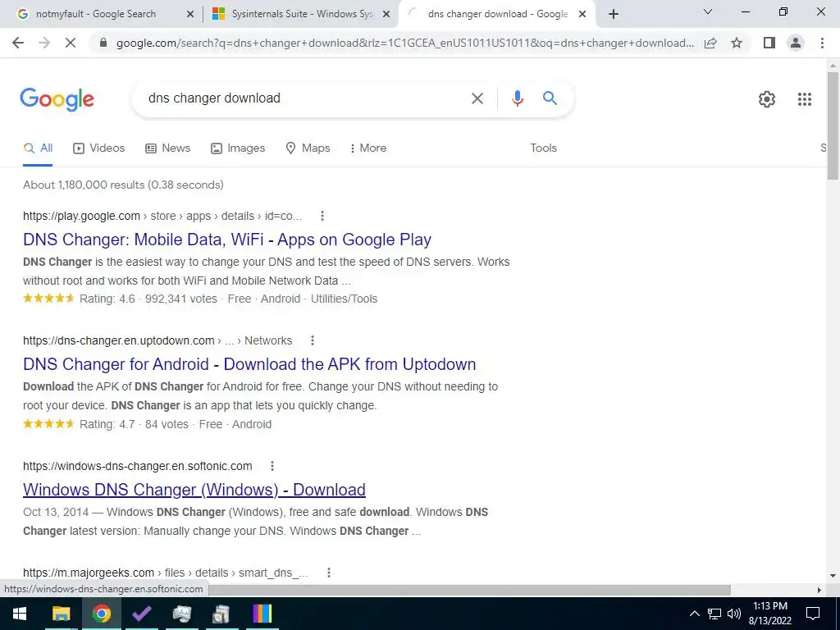
Task: Select the Images search filter
Action: [x=238, y=148]
